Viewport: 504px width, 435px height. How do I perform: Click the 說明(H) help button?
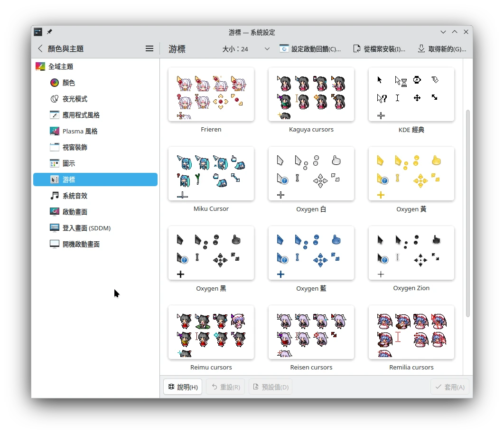(183, 387)
